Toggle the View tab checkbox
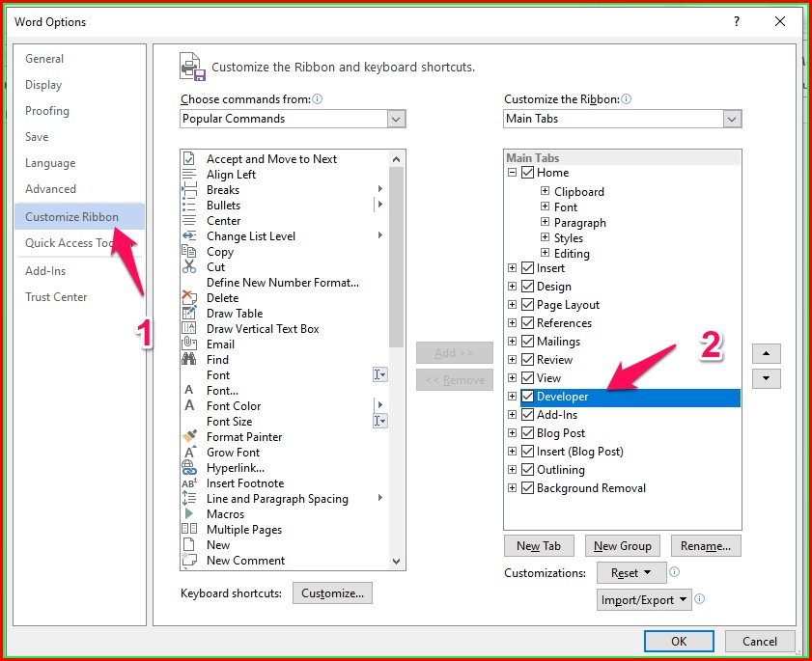812x661 pixels. pos(527,378)
